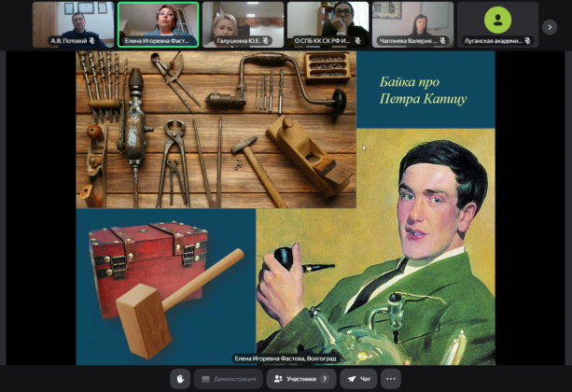Select Галушкина Ю.Е. video thumbnail
572x392 pixels.
click(243, 23)
